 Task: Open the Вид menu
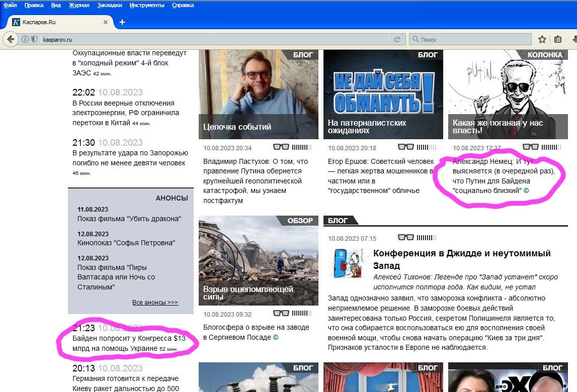click(56, 5)
